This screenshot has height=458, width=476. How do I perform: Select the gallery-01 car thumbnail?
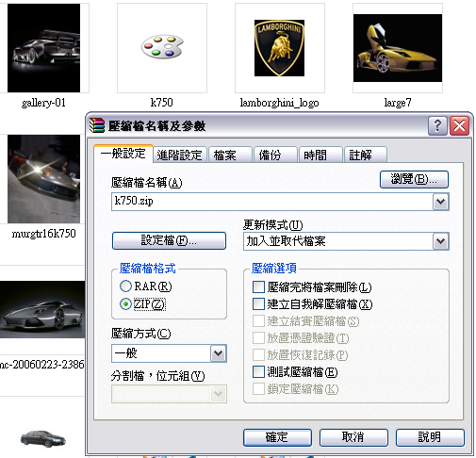[43, 48]
